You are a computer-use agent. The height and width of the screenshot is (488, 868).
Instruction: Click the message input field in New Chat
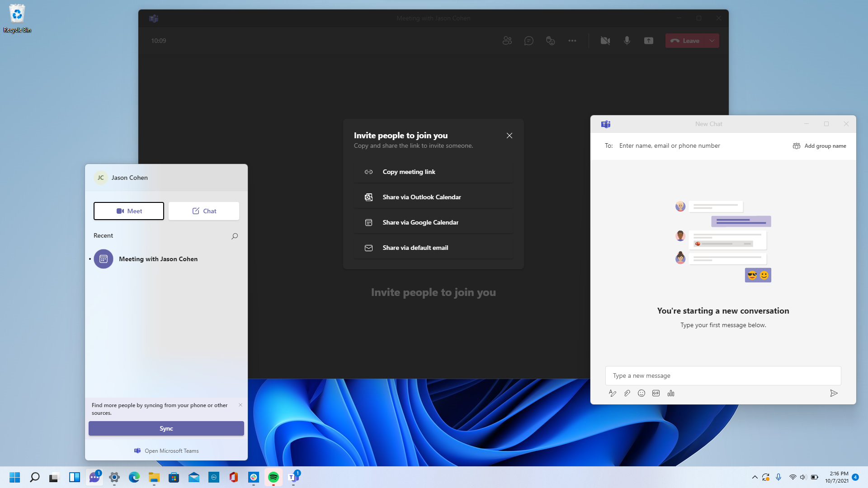coord(723,375)
